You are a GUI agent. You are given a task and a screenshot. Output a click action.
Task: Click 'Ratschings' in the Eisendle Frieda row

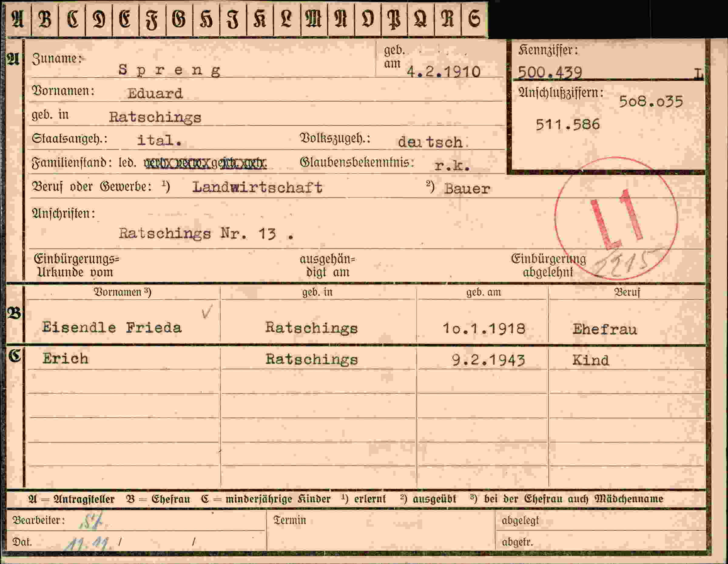[x=312, y=328]
